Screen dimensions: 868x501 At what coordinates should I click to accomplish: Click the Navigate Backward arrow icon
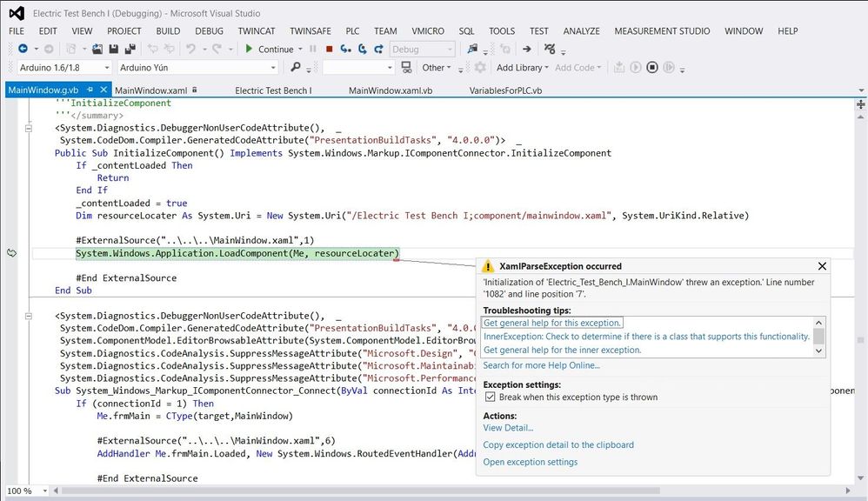click(x=23, y=49)
